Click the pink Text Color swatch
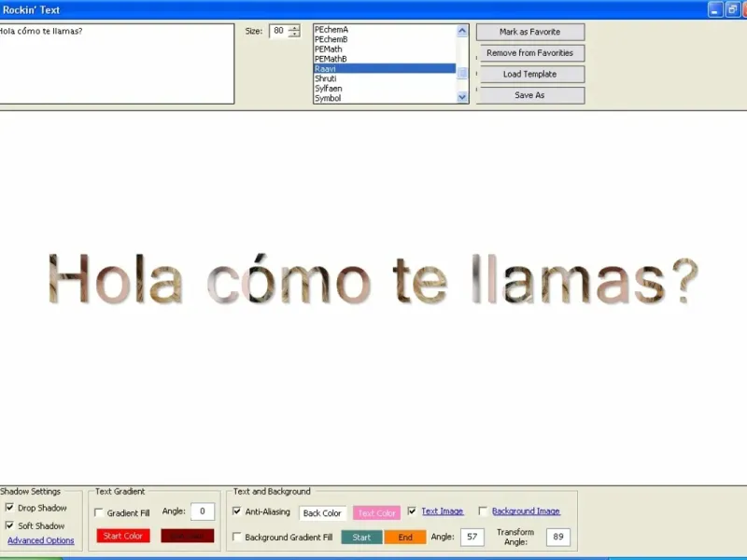Viewport: 747px width, 560px height. (377, 512)
